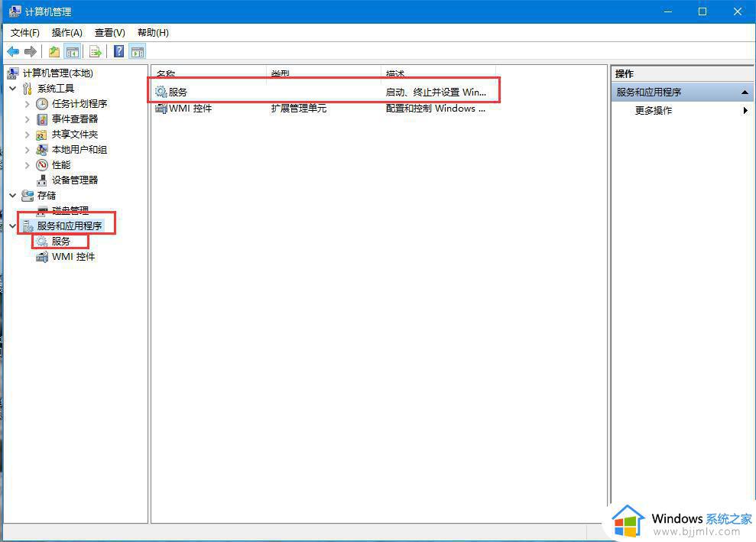The image size is (756, 542).
Task: Select 设备管理器 in the tree
Action: pos(74,180)
